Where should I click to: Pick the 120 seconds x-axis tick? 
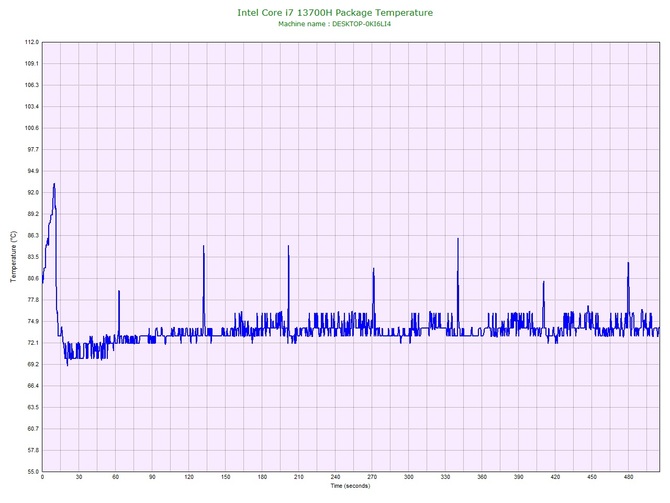(x=189, y=477)
